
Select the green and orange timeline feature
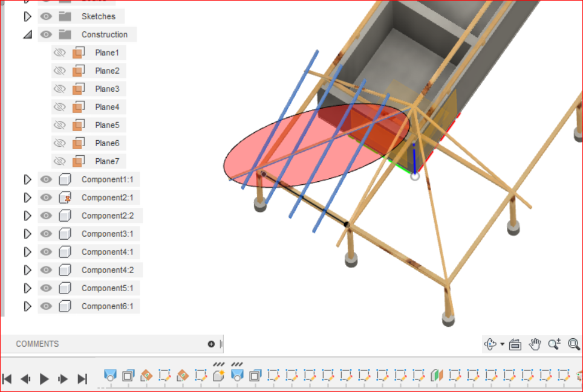click(x=437, y=376)
